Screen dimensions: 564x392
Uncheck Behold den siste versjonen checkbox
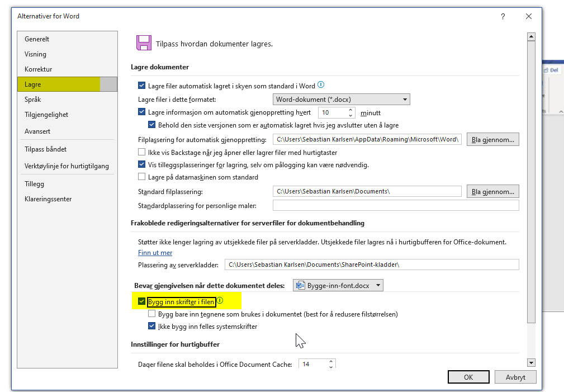click(x=152, y=125)
